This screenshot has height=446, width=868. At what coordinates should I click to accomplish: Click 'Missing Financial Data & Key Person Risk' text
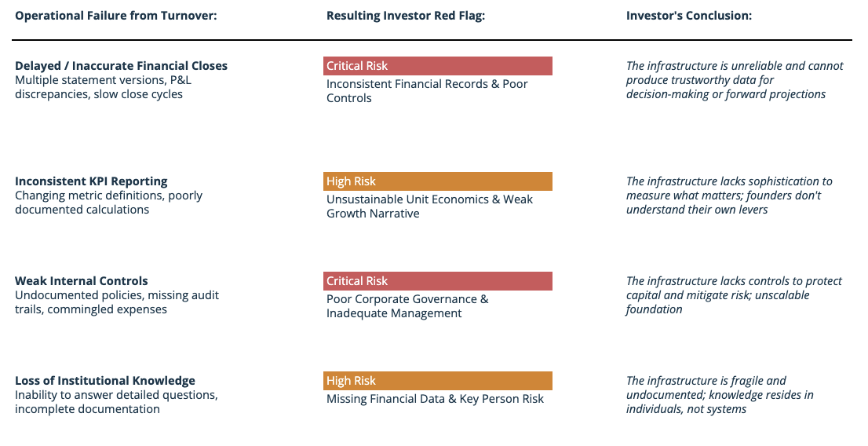[x=435, y=399]
